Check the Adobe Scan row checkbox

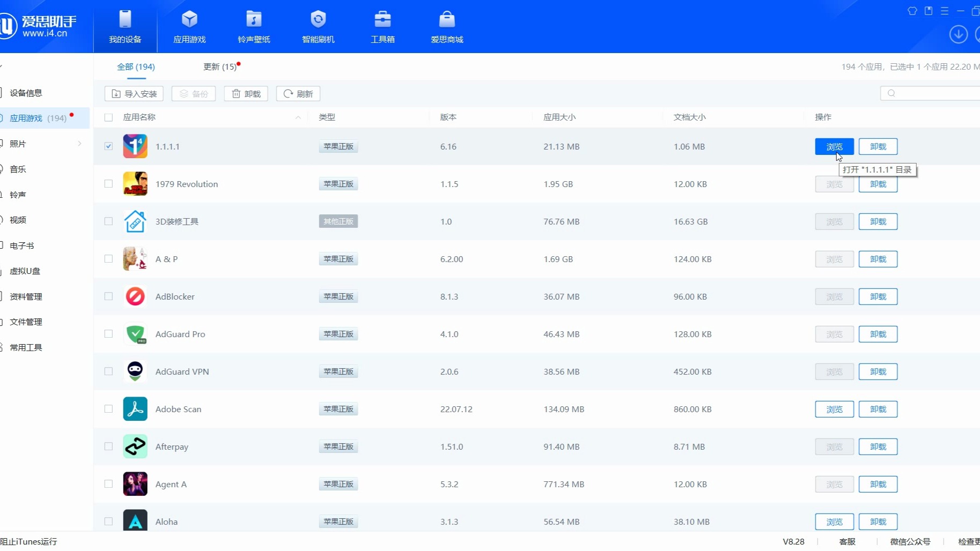(x=109, y=409)
